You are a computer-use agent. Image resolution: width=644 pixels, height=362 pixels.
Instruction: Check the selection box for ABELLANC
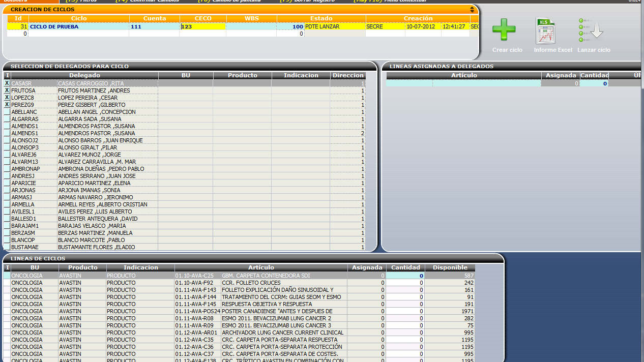click(x=7, y=112)
